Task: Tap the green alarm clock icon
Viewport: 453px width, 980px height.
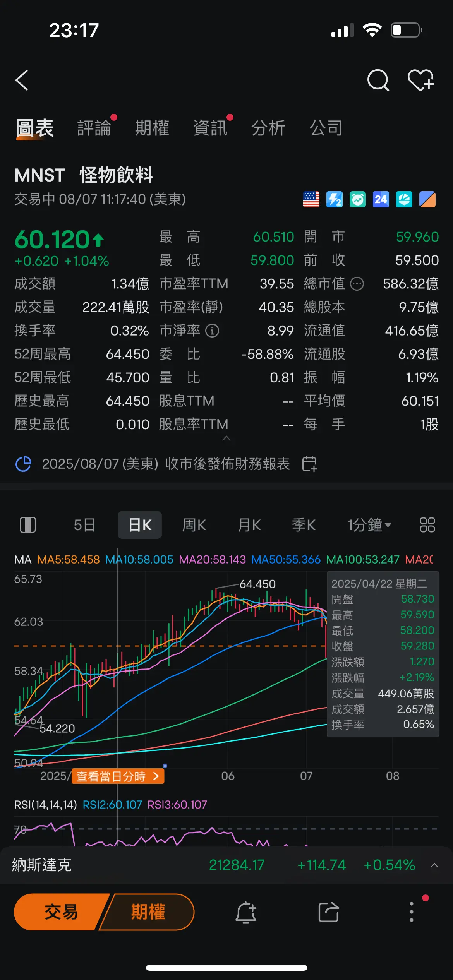Action: (x=358, y=200)
